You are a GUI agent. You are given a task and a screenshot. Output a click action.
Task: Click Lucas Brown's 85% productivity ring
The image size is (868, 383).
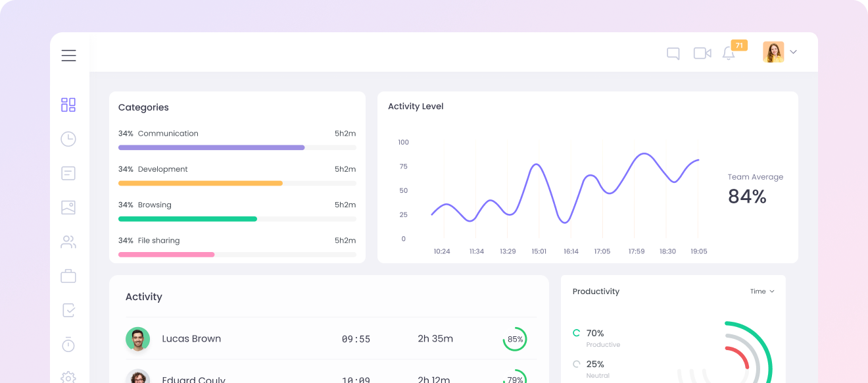515,339
